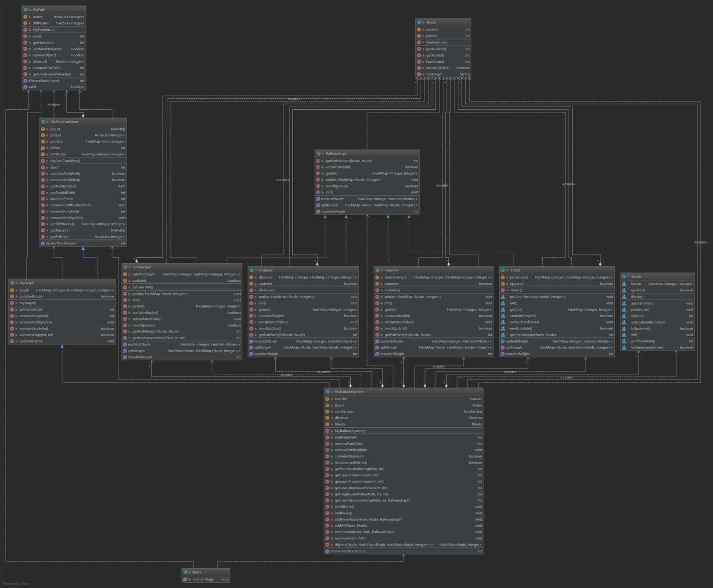713x588 pixels.
Task: Select getPathId() method in Node
Action: (x=435, y=55)
